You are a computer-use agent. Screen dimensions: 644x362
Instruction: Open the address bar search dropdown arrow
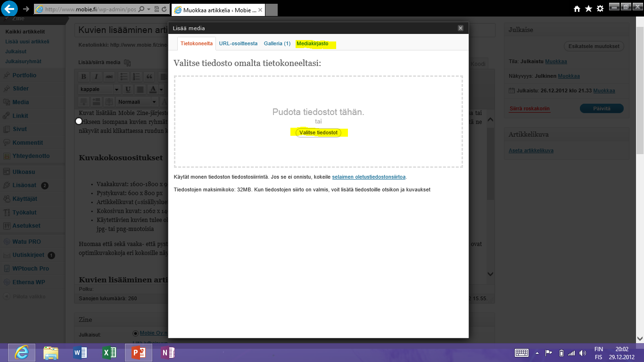click(x=149, y=9)
